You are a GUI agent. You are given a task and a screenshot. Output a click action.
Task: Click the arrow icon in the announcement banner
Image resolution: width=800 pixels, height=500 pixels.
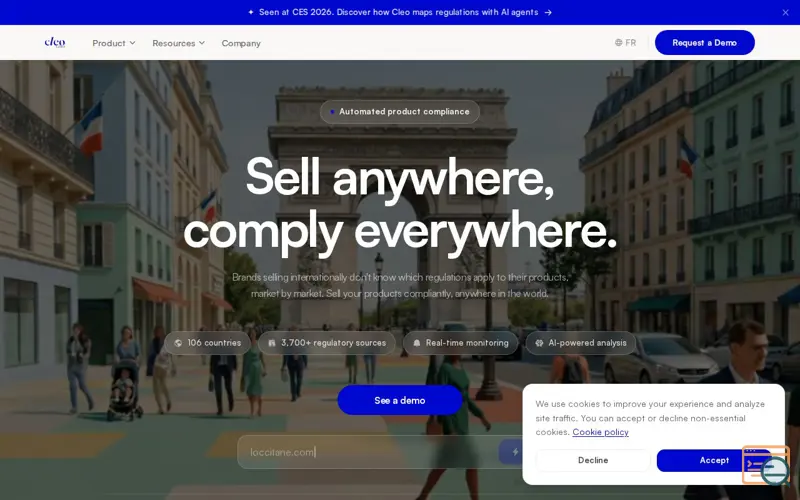click(548, 12)
